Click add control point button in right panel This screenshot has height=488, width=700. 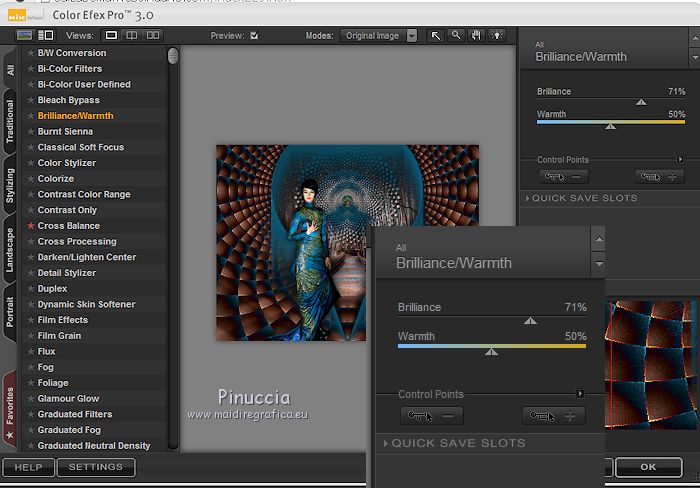pyautogui.click(x=659, y=177)
